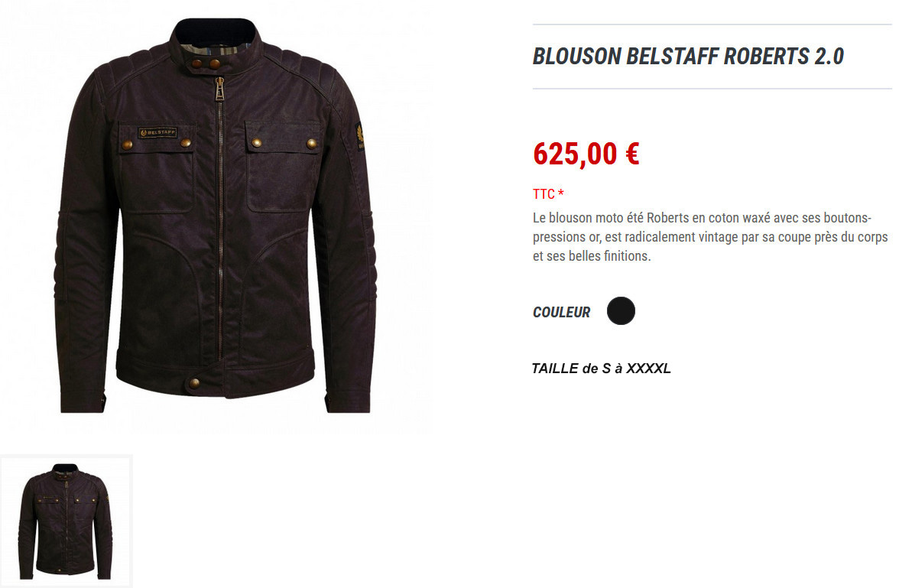
Task: Click the waistband snap button on jacket
Action: point(194,382)
